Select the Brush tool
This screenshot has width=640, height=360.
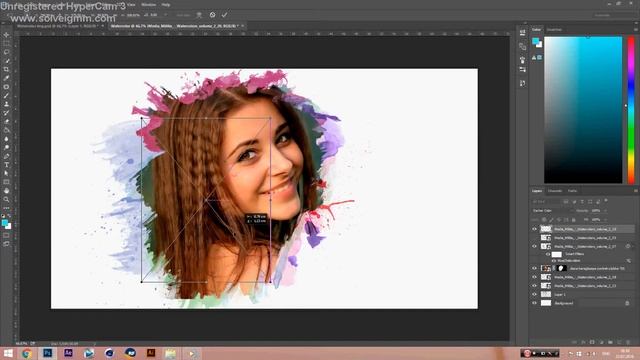[x=7, y=96]
